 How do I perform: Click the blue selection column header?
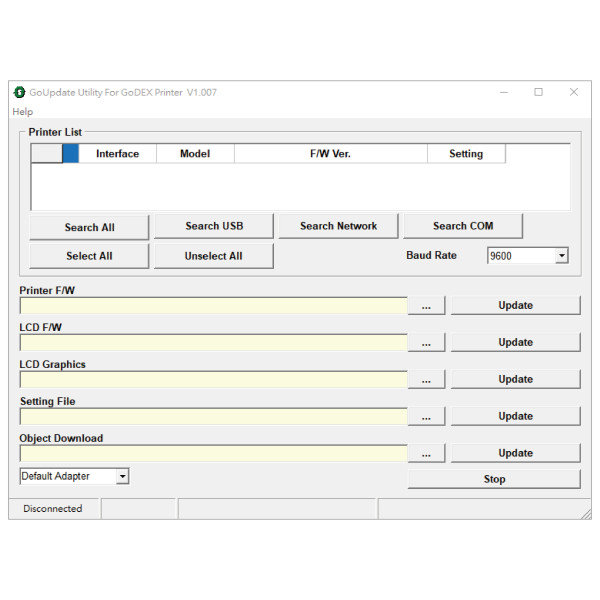[70, 154]
